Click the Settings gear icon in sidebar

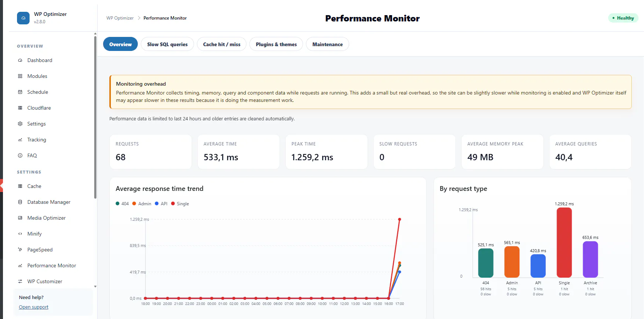(x=20, y=124)
